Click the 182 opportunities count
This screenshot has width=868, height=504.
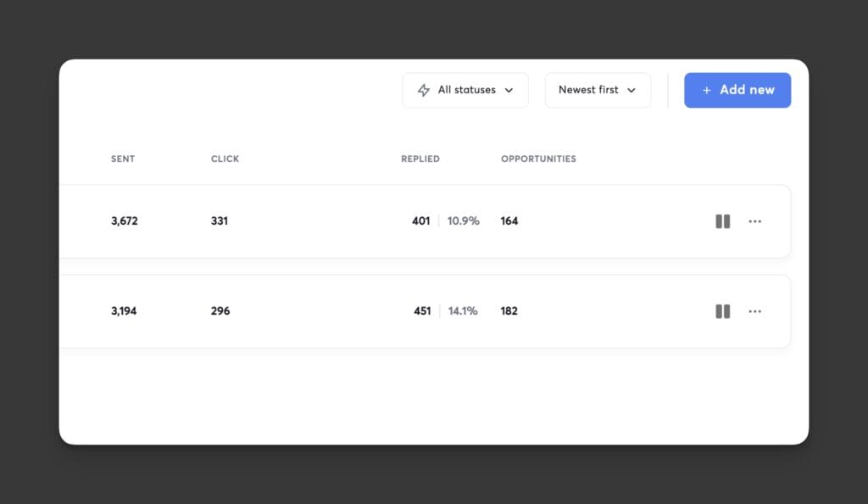509,311
